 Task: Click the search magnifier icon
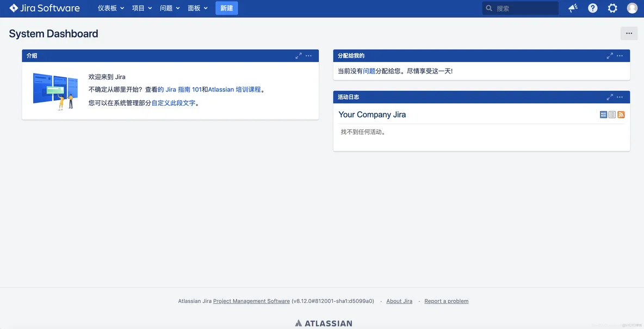point(489,8)
